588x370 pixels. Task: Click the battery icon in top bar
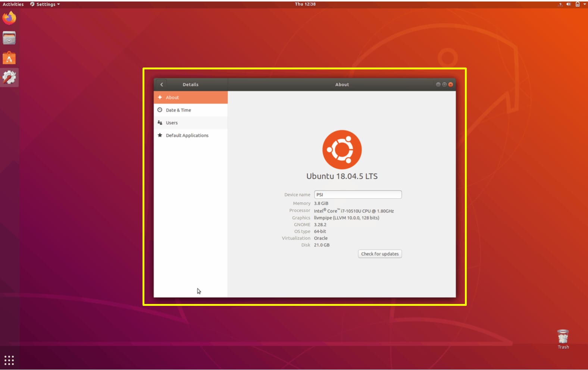coord(578,4)
